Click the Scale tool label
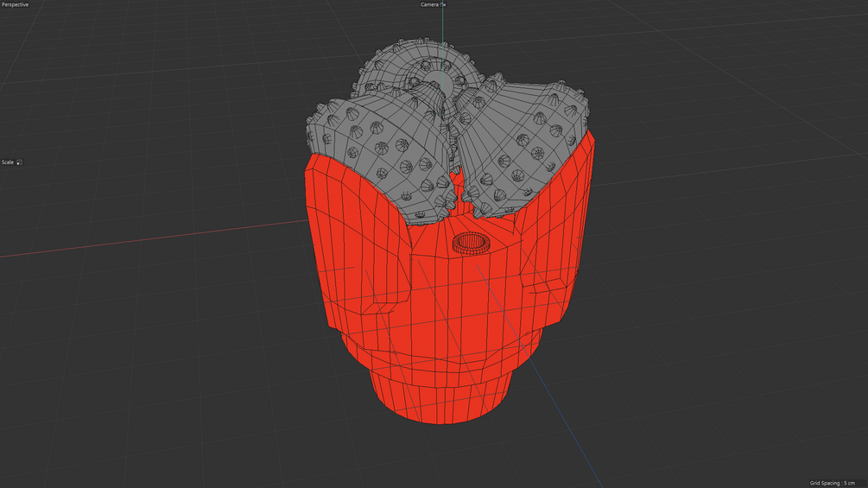This screenshot has width=868, height=488. [8, 162]
